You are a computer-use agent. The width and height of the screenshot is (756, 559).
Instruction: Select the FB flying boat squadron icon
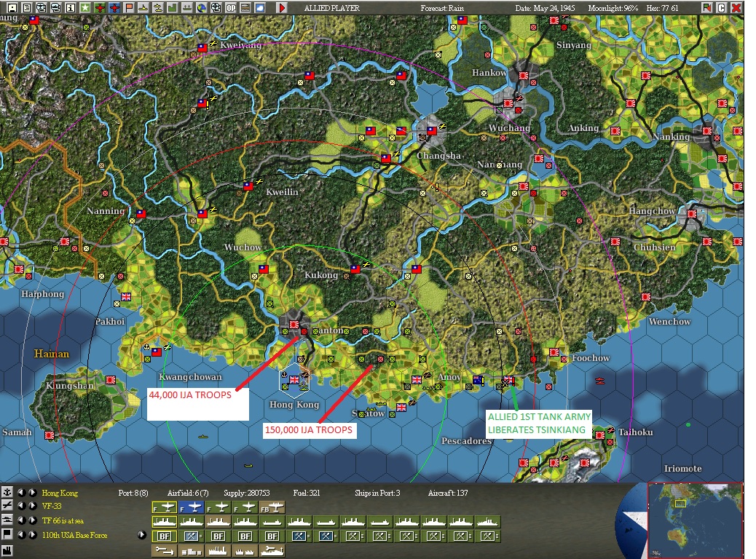[x=272, y=507]
